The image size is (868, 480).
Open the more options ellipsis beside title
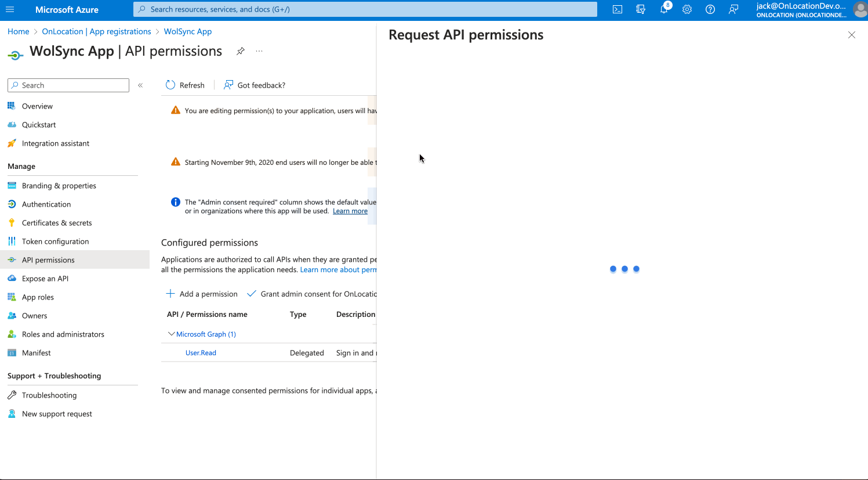click(259, 51)
